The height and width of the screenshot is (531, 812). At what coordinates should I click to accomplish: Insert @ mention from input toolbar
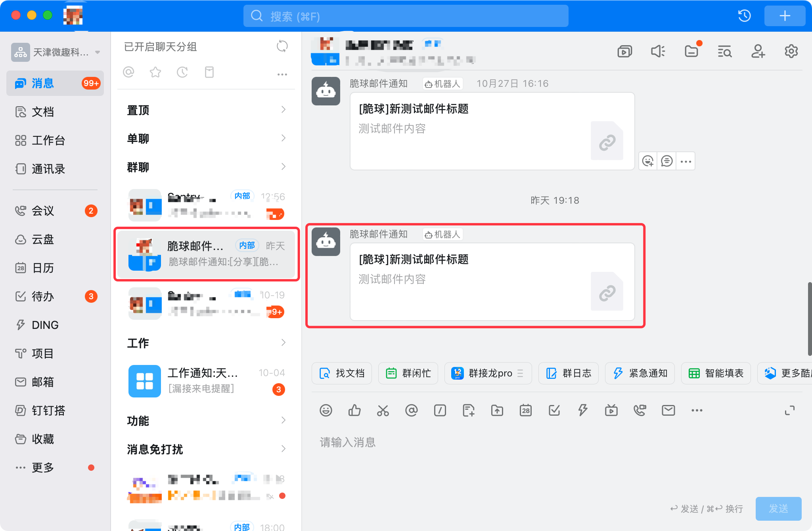412,411
